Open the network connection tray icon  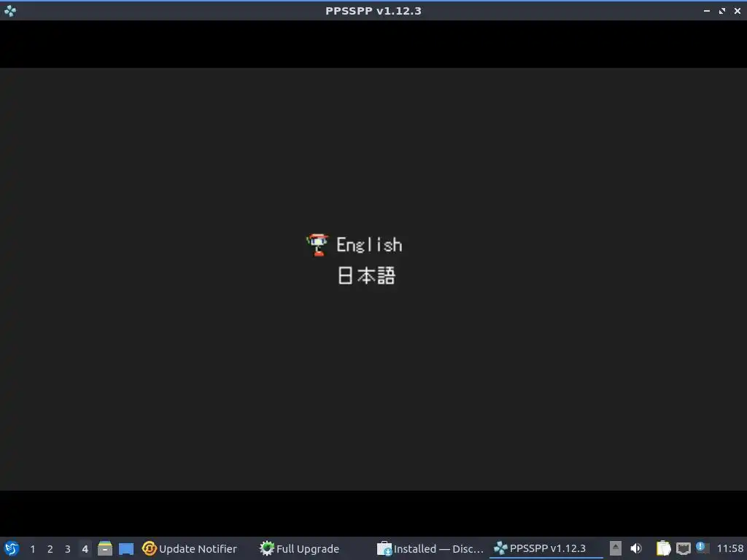683,548
